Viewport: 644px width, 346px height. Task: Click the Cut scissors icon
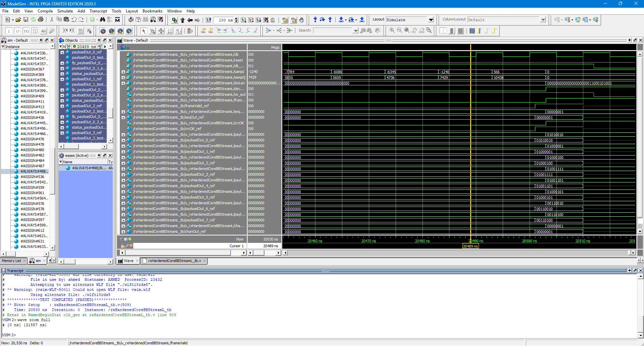(52, 20)
